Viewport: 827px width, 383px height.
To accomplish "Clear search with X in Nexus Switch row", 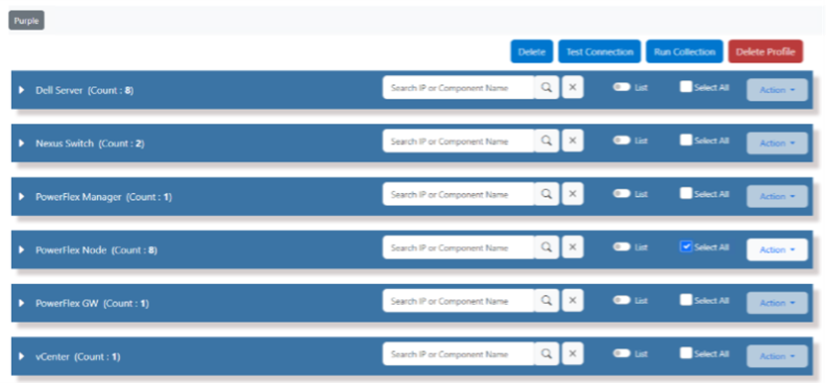I will pos(573,141).
